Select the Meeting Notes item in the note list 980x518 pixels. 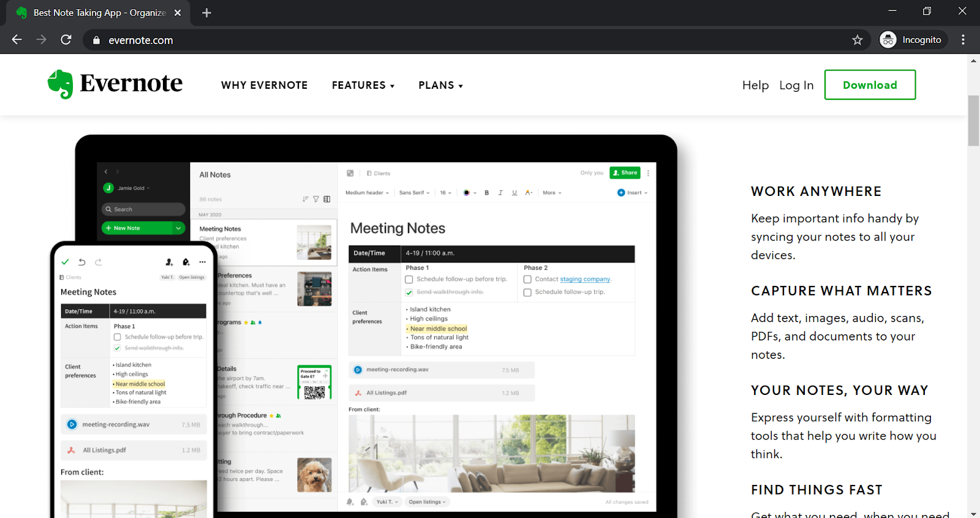click(x=264, y=242)
